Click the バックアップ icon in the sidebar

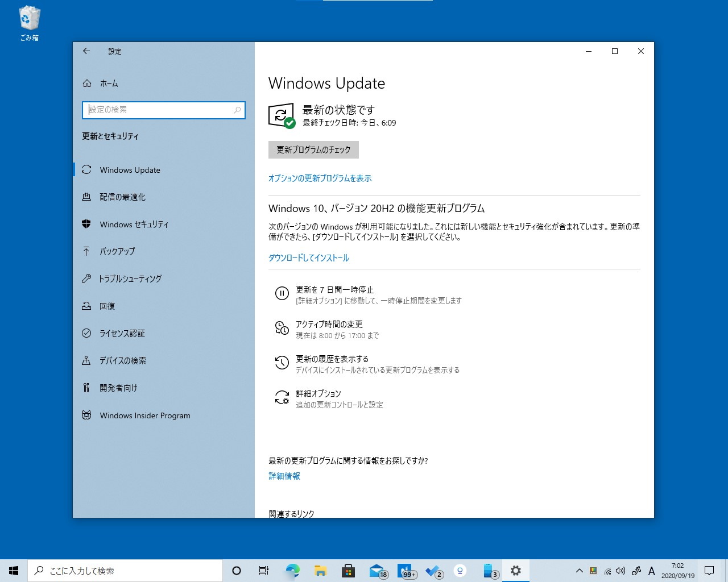[86, 251]
